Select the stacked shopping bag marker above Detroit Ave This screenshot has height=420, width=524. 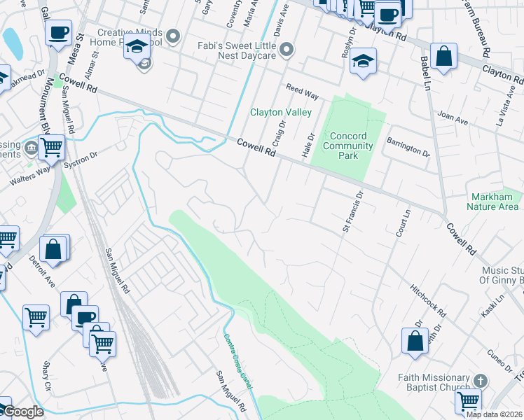(x=54, y=251)
